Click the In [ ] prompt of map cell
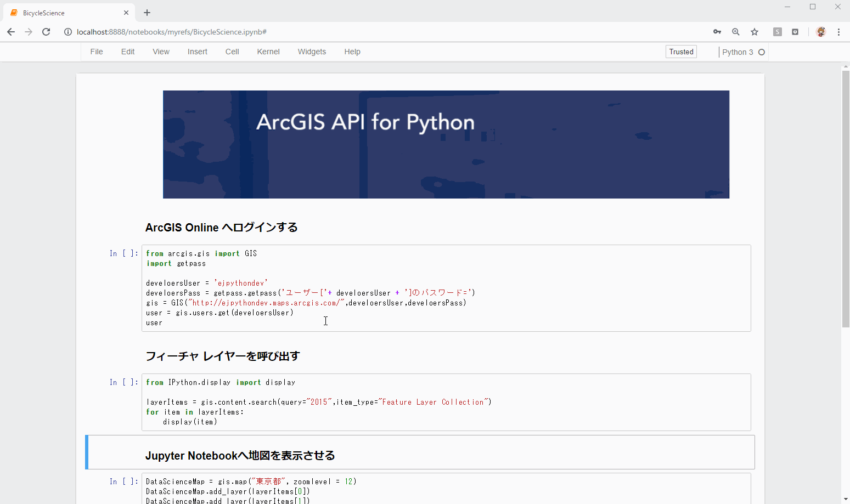 pyautogui.click(x=123, y=482)
